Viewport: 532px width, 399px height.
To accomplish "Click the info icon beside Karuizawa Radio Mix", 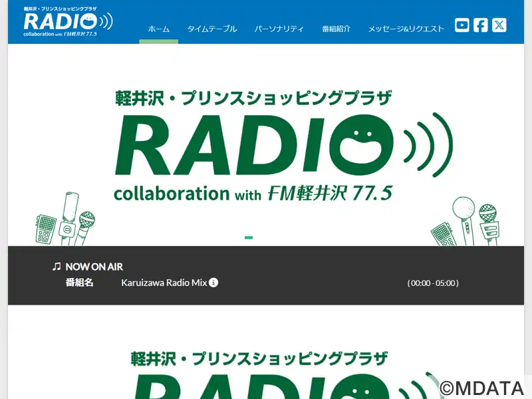I will coord(213,282).
